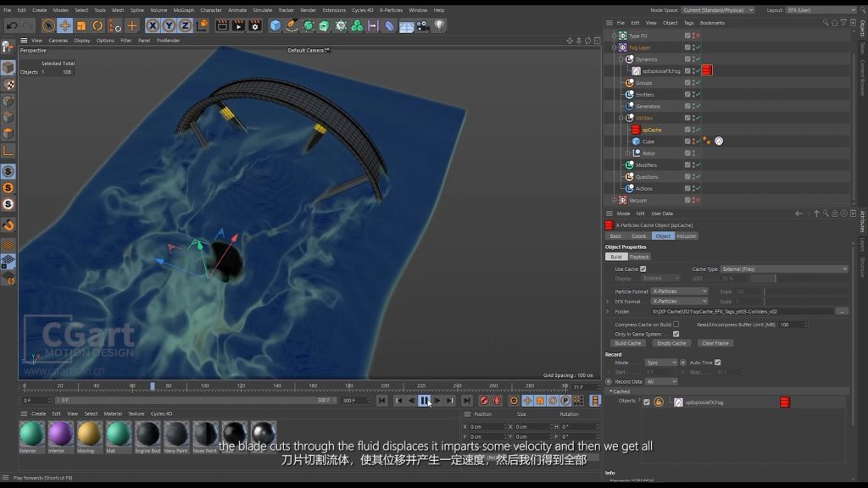868x488 pixels.
Task: Click the cache Folder path field
Action: [742, 312]
